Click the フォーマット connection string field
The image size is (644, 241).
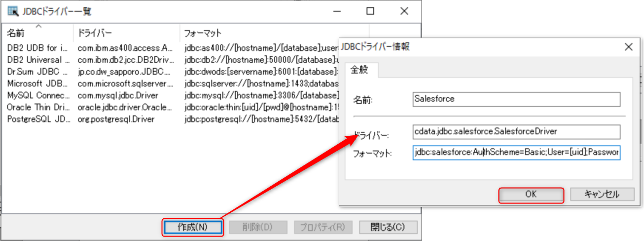click(x=516, y=153)
